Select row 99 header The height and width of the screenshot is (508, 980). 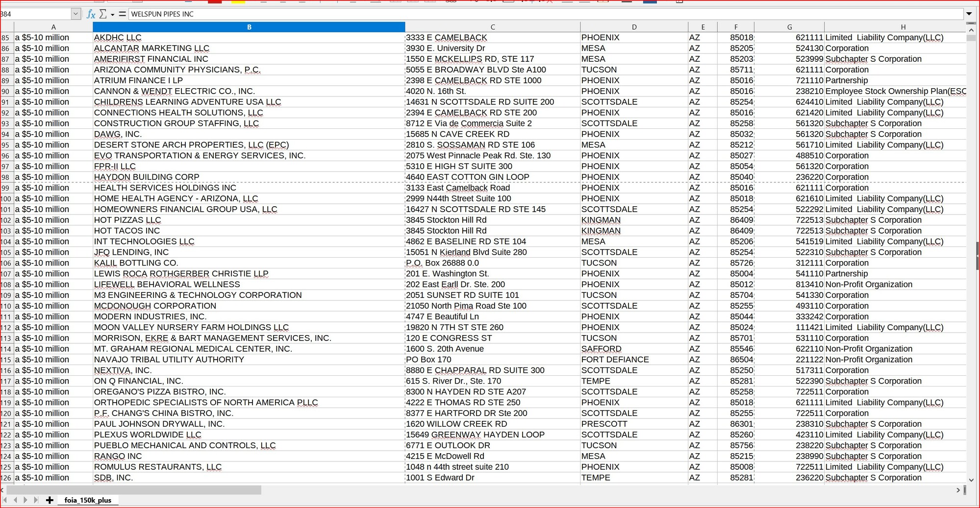6,188
